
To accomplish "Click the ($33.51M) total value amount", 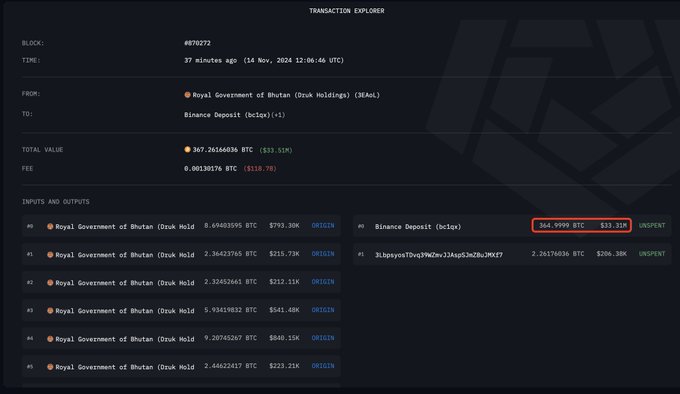I will pyautogui.click(x=276, y=150).
